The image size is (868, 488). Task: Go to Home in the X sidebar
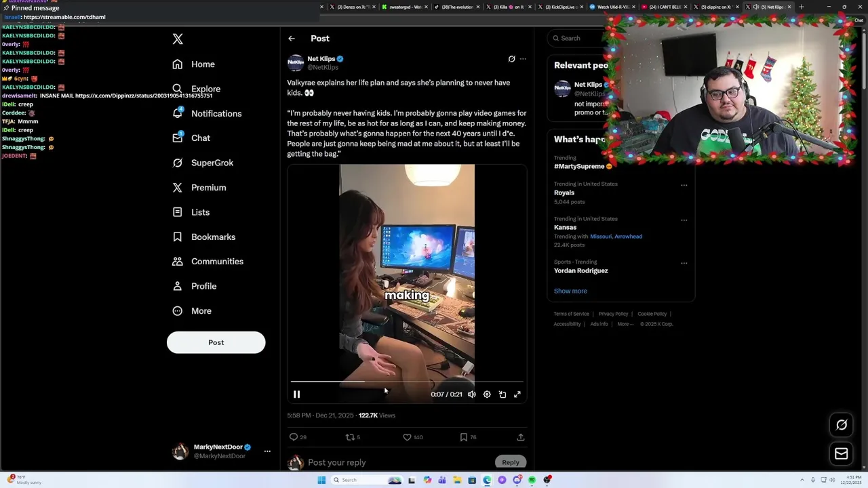[x=193, y=64]
